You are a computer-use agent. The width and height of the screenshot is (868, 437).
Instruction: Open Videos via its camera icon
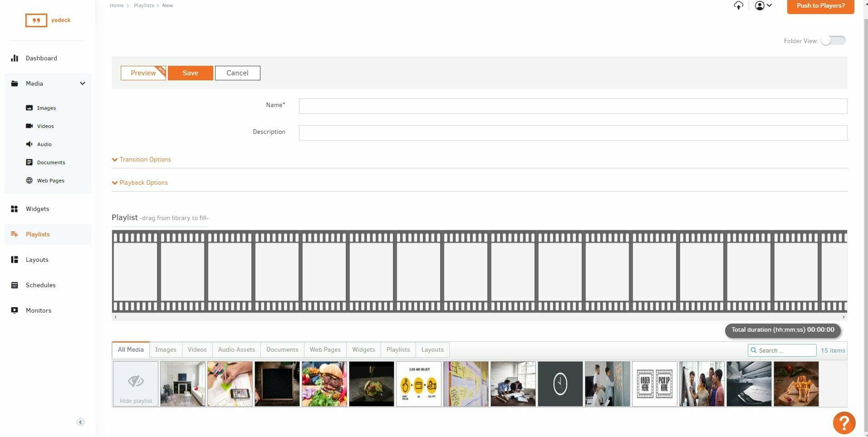click(x=29, y=126)
